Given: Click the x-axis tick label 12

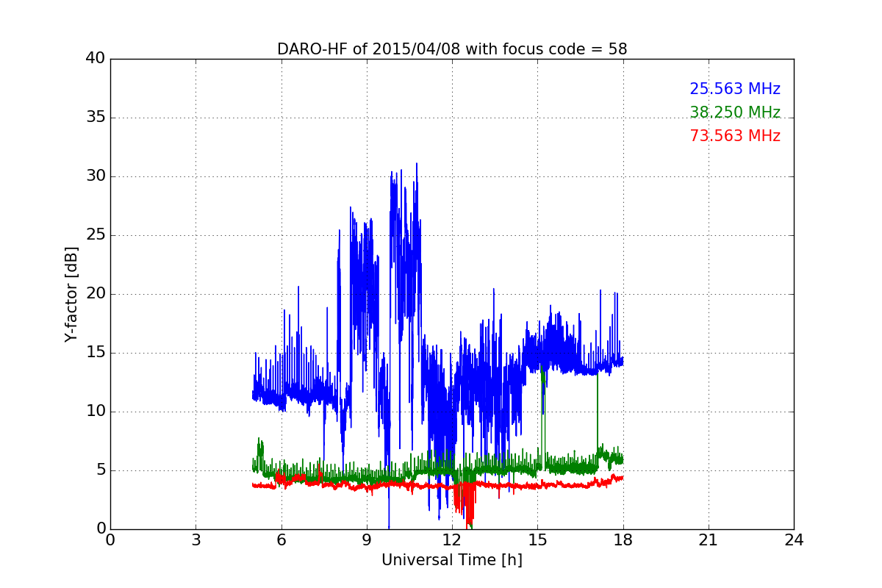Looking at the screenshot, I should tap(452, 540).
